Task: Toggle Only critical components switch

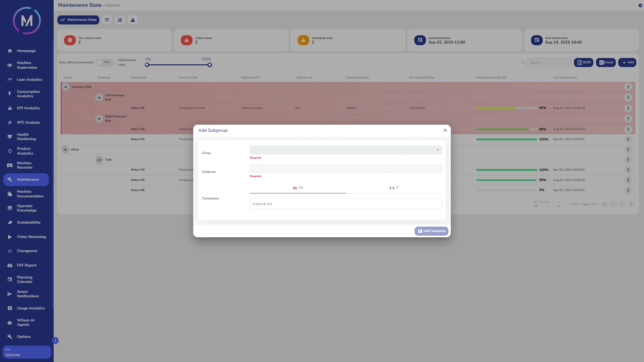Action: pos(104,62)
